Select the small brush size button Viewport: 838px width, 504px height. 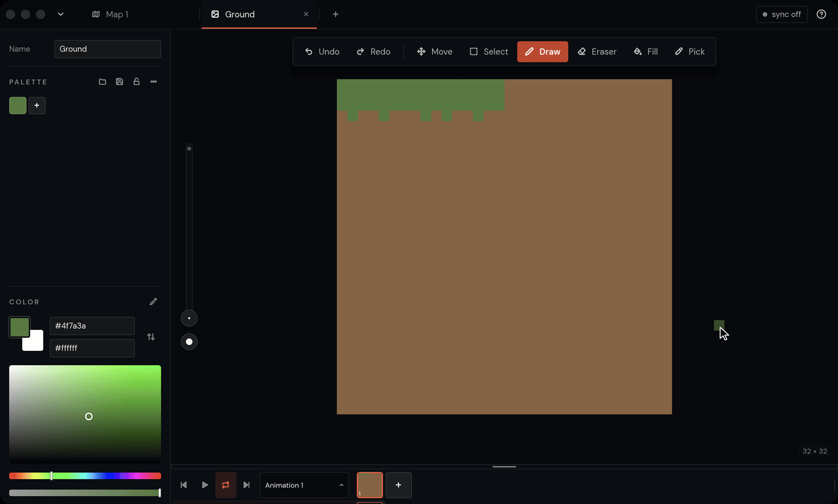189,318
